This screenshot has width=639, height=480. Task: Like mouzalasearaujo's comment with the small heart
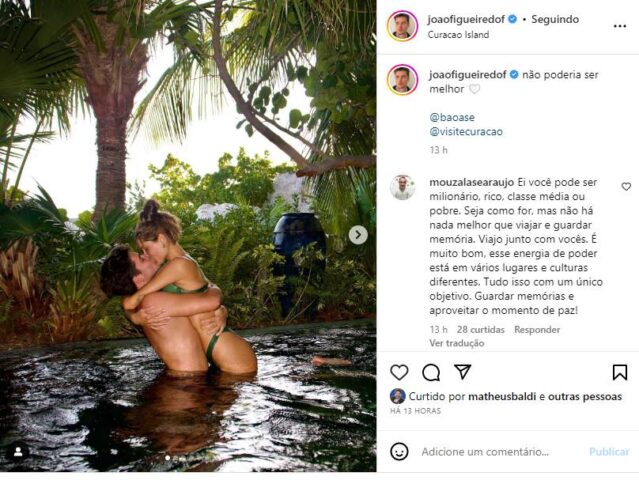626,187
